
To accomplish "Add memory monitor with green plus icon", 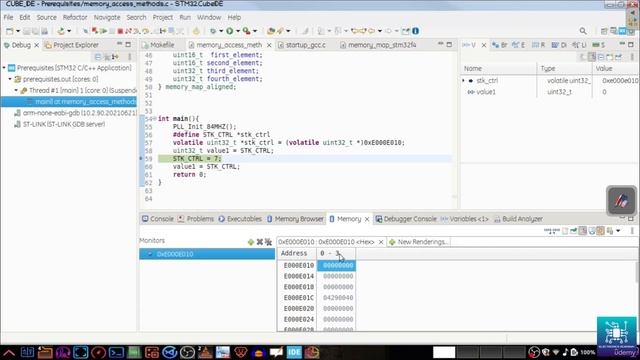I will pyautogui.click(x=251, y=242).
